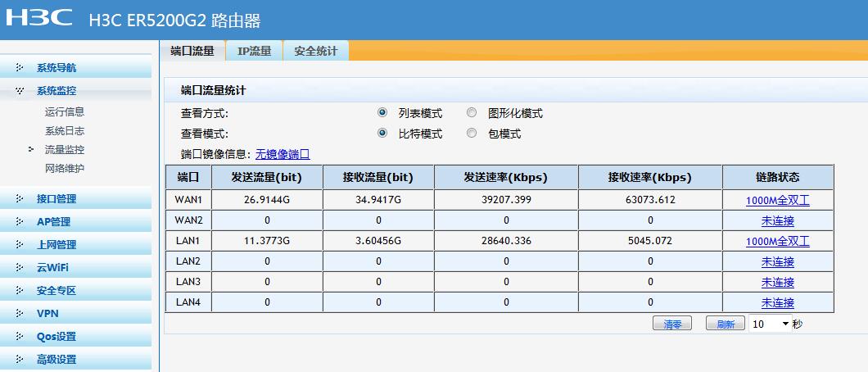Screen dimensions: 868x372
Task: Click LAN4's 未连接 link status
Action: tap(778, 303)
